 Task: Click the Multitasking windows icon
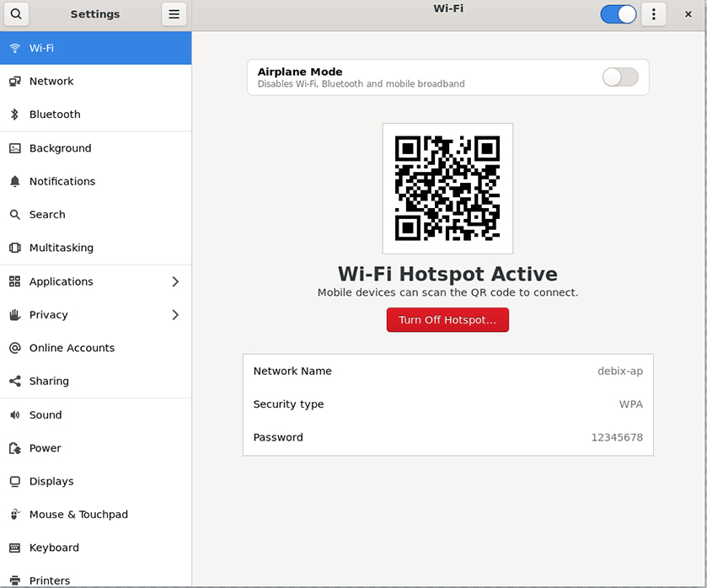pos(15,248)
